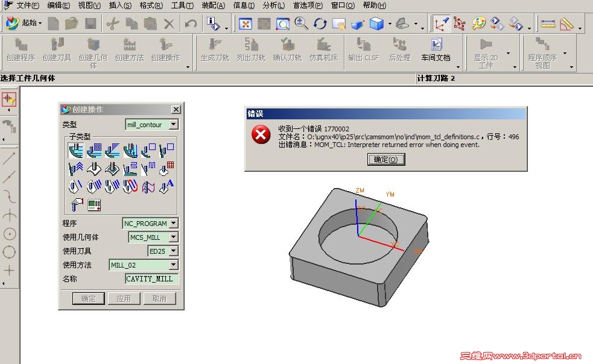Open the 编辑(E) menu
Viewport: 593px width, 364px height.
[x=59, y=5]
